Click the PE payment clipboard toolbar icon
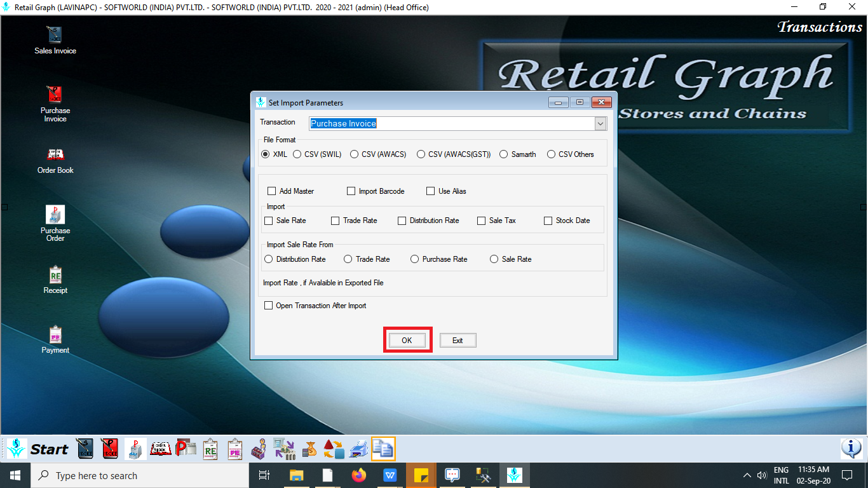Image resolution: width=868 pixels, height=488 pixels. coord(235,449)
